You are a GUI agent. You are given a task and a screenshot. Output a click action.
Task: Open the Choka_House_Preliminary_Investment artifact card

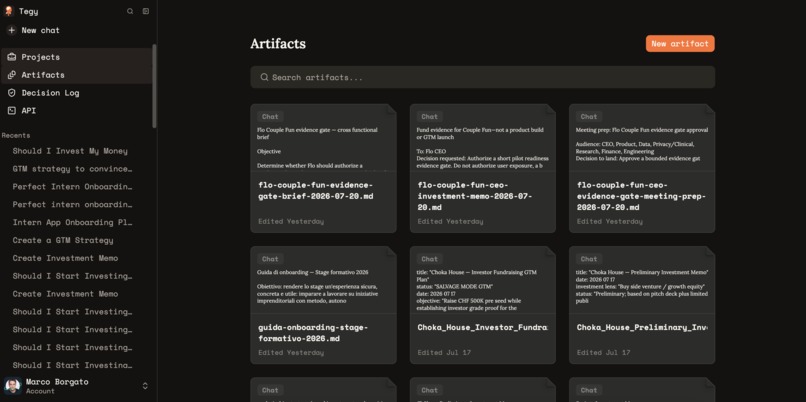[x=642, y=305]
